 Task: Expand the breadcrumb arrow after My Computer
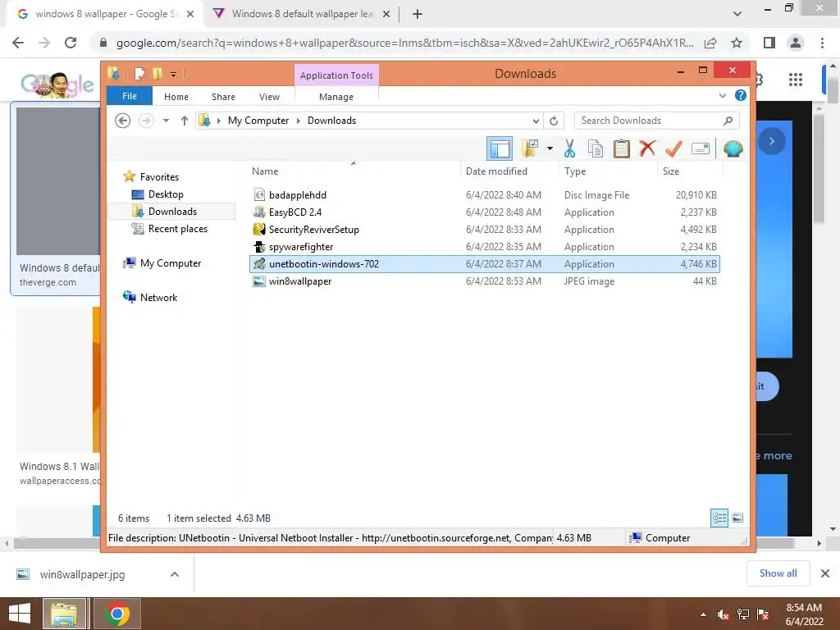pos(299,121)
